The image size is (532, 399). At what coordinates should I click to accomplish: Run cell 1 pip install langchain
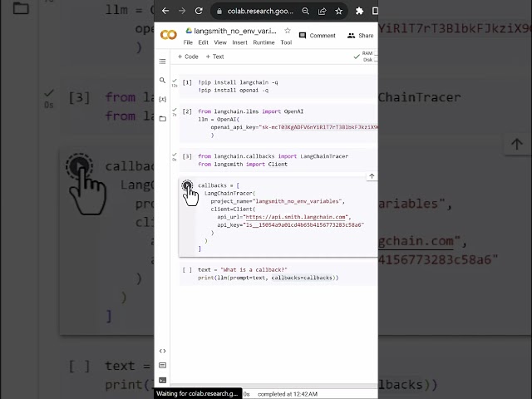[x=187, y=82]
